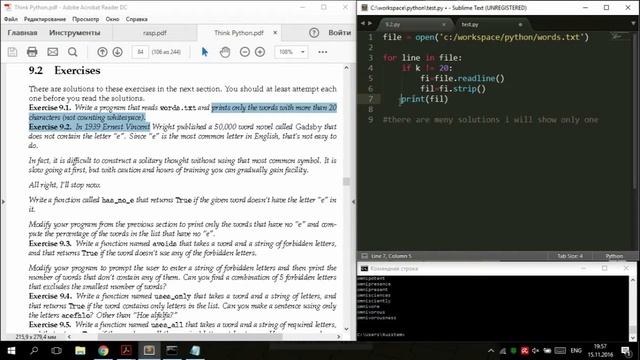640x360 pixels.
Task: Open the Редактирование menu
Action: coord(45,19)
